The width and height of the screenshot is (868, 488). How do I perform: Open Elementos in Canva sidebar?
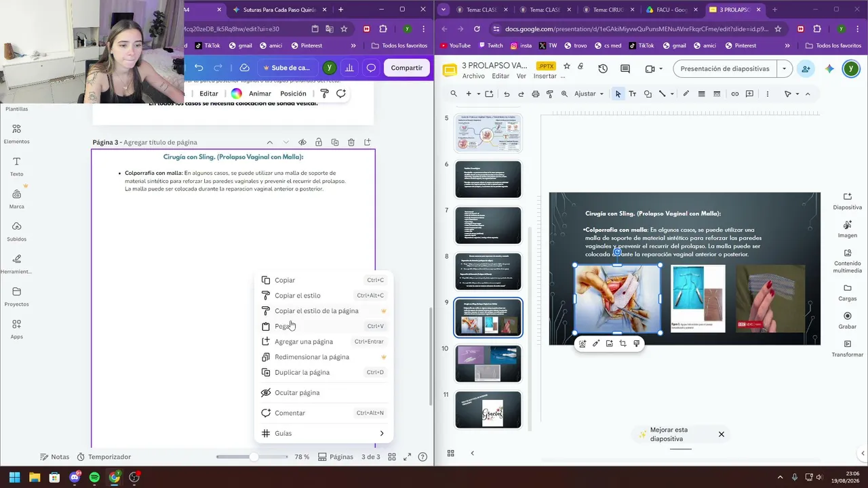pyautogui.click(x=16, y=134)
